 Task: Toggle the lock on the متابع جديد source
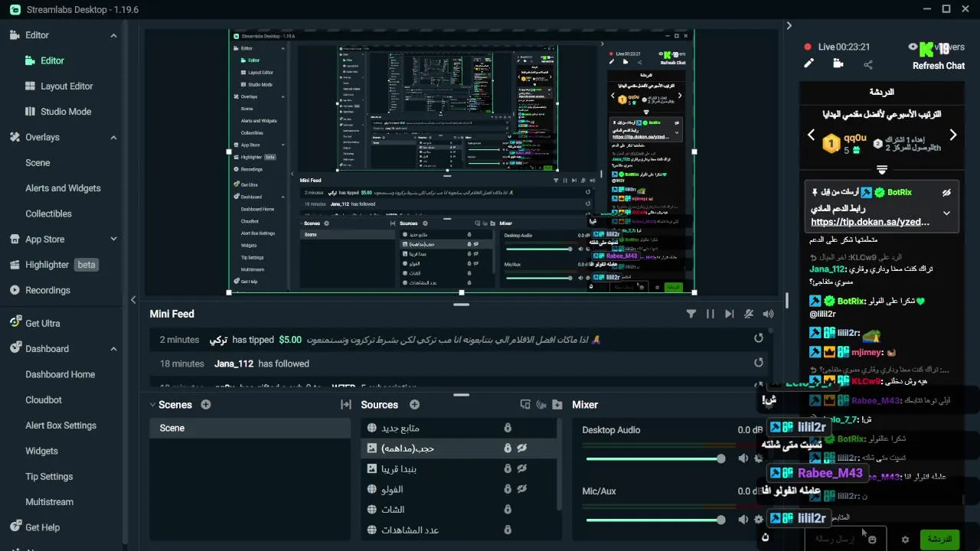(507, 428)
